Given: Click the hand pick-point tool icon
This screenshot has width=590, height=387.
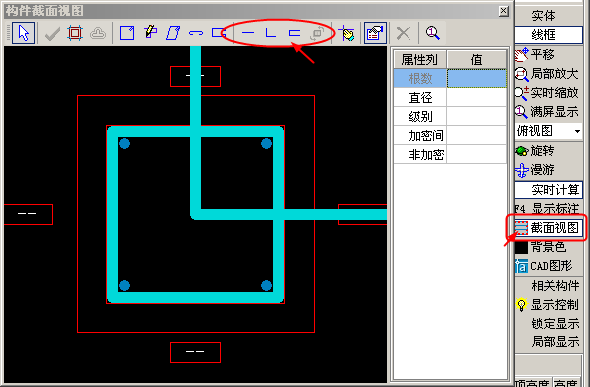Looking at the screenshot, I should 347,33.
